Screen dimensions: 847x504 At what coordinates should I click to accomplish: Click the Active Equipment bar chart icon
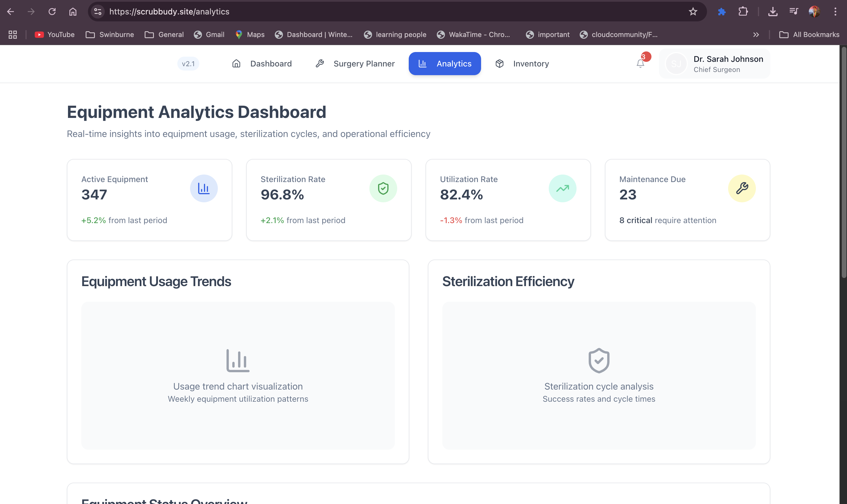pyautogui.click(x=204, y=188)
